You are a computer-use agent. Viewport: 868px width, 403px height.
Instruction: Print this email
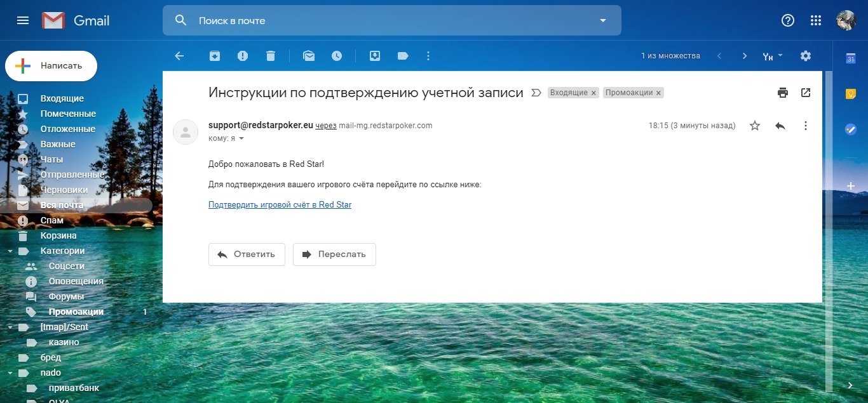(x=783, y=93)
